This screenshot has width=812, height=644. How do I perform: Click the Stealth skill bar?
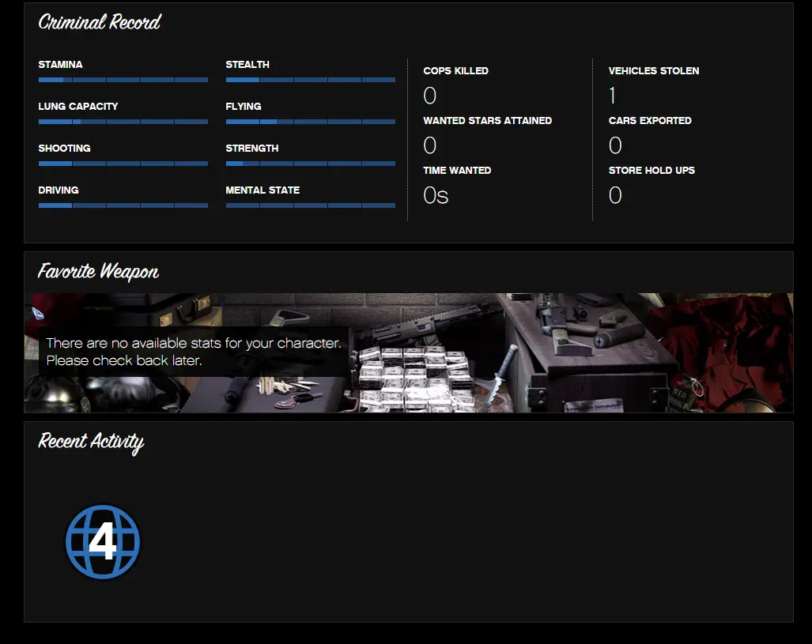(x=311, y=80)
